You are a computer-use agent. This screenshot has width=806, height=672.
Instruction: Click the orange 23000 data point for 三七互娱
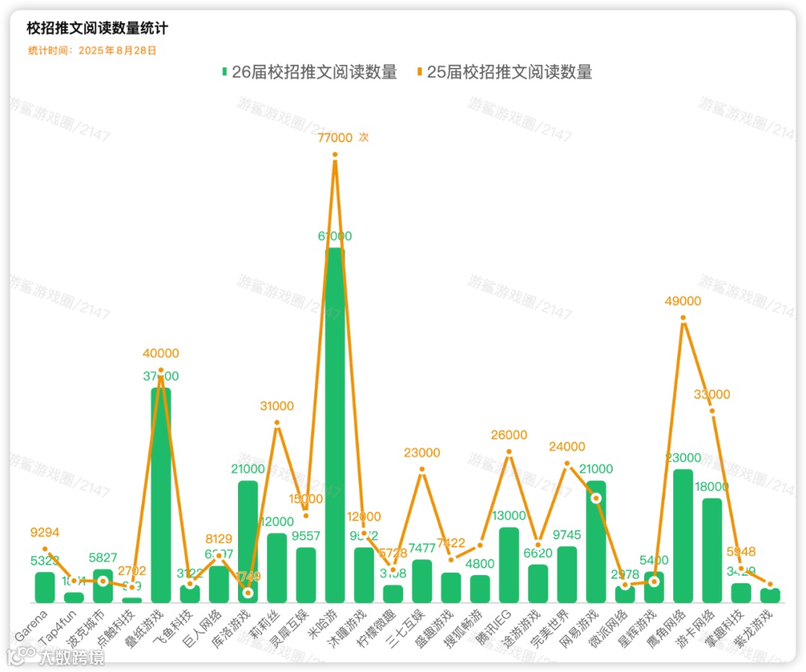[x=422, y=469]
